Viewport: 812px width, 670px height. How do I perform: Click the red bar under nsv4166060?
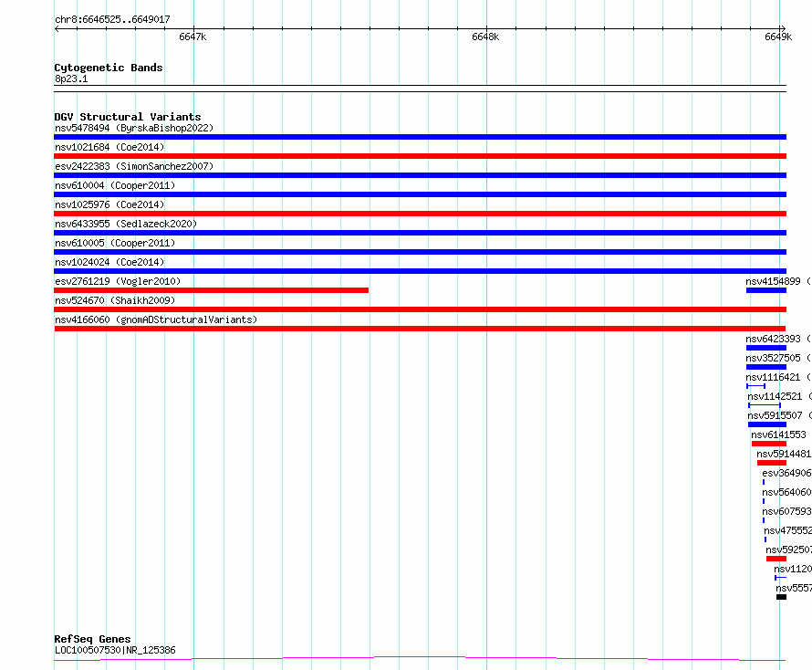pyautogui.click(x=420, y=329)
